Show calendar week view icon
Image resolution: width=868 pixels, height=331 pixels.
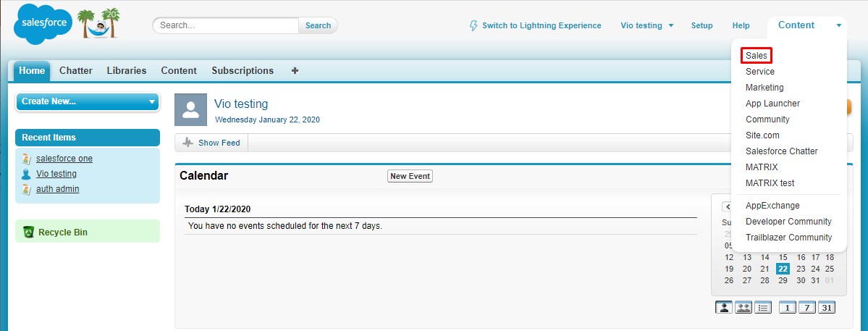click(x=807, y=308)
